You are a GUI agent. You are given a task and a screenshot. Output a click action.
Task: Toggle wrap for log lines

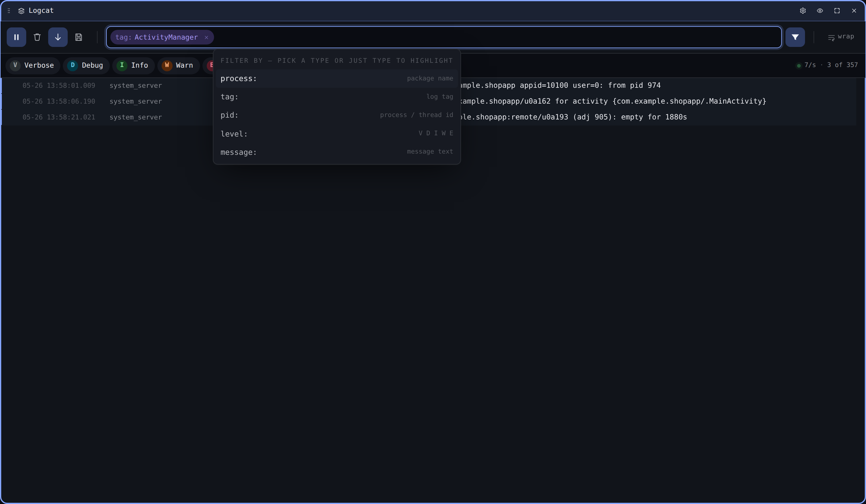click(x=841, y=37)
